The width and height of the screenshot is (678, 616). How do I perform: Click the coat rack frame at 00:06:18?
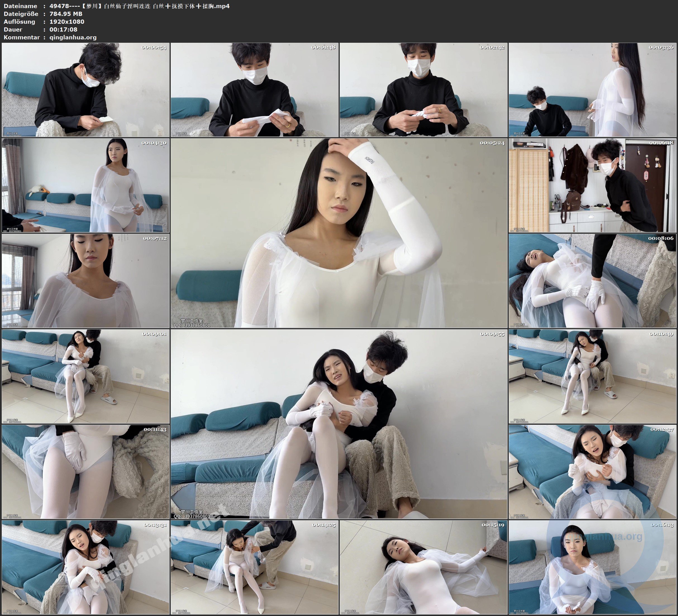coord(592,185)
